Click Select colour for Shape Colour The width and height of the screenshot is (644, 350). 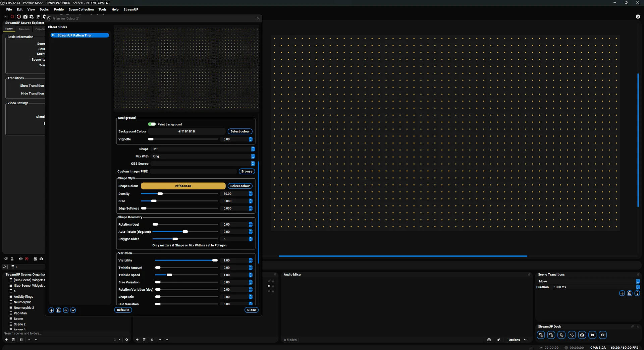point(240,186)
